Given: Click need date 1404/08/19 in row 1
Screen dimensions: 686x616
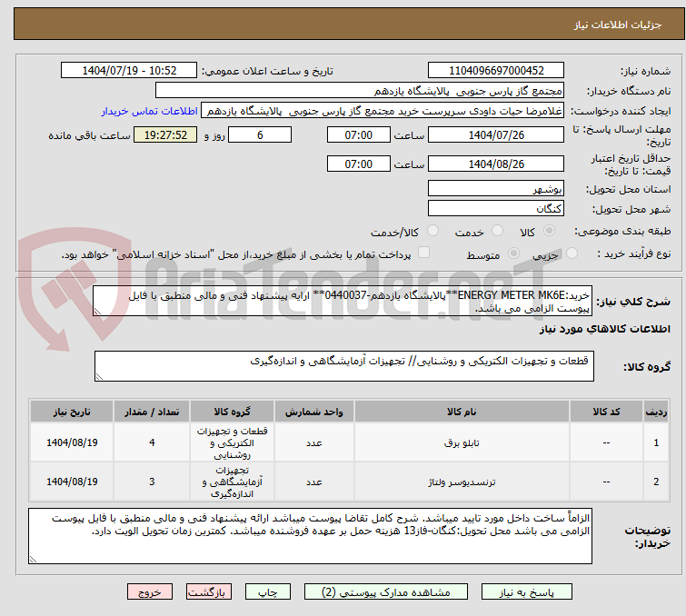Looking at the screenshot, I should [x=72, y=442].
